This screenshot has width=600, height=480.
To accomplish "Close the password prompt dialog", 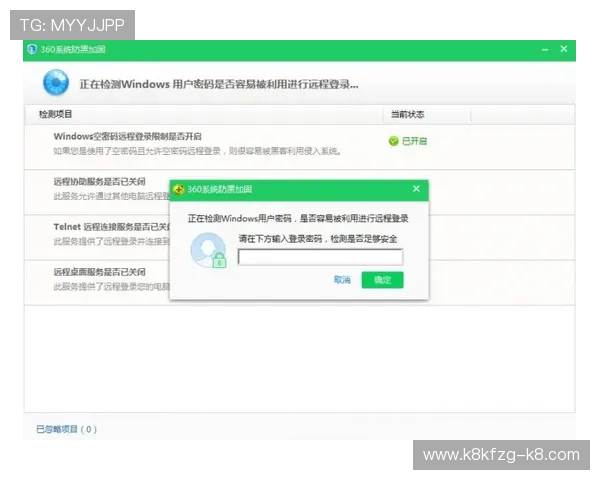I will pyautogui.click(x=416, y=189).
